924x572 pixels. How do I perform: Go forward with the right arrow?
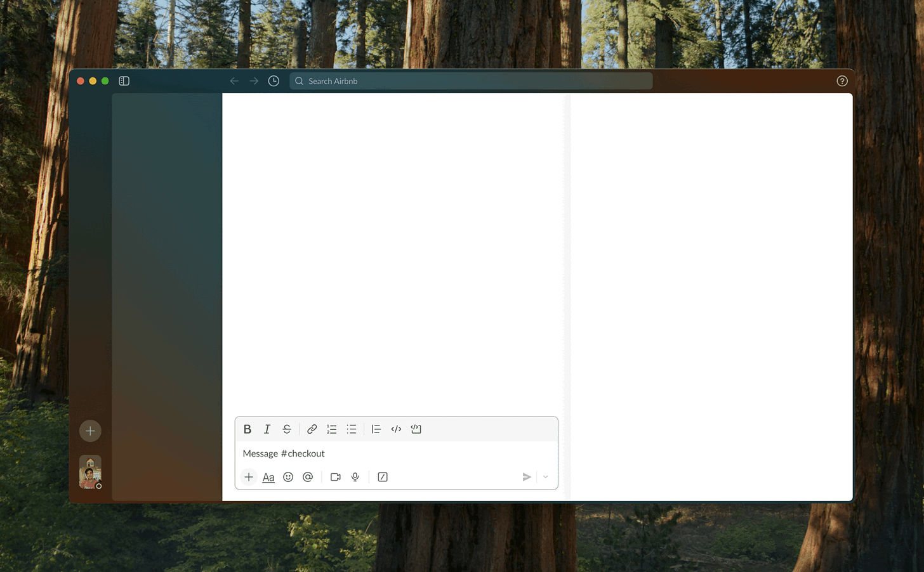click(254, 81)
